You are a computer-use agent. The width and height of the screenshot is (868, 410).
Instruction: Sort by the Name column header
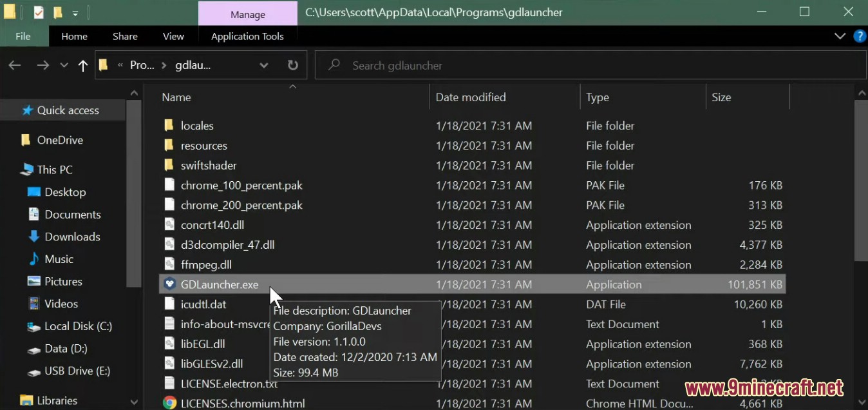[176, 97]
